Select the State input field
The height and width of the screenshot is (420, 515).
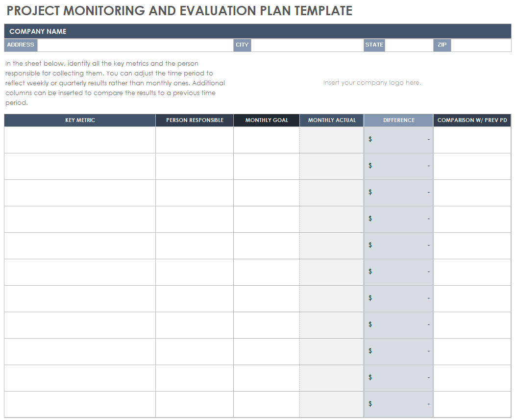409,45
